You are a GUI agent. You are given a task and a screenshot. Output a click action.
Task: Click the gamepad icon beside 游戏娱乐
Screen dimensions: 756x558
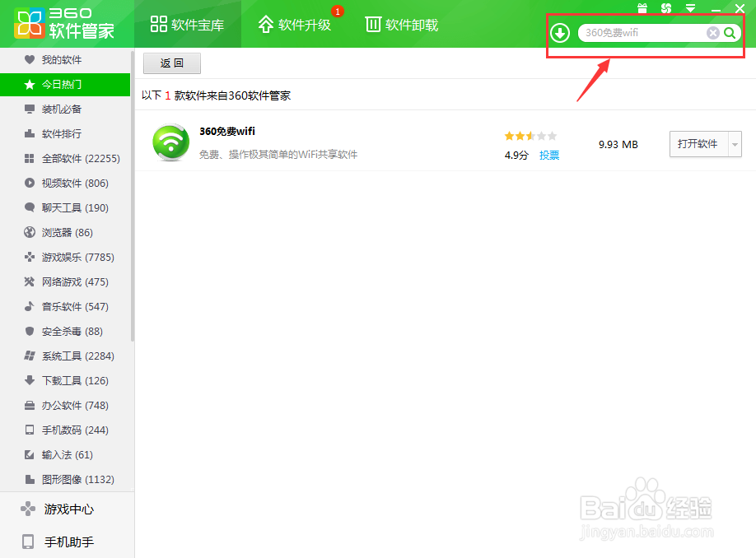click(x=30, y=257)
